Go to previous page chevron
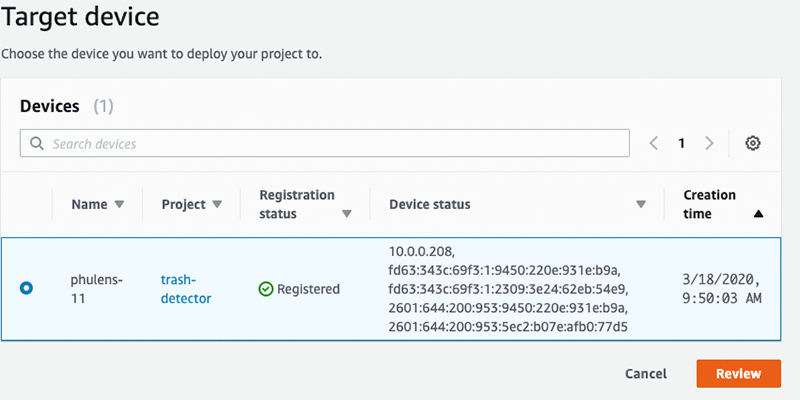The width and height of the screenshot is (800, 400). coord(653,143)
